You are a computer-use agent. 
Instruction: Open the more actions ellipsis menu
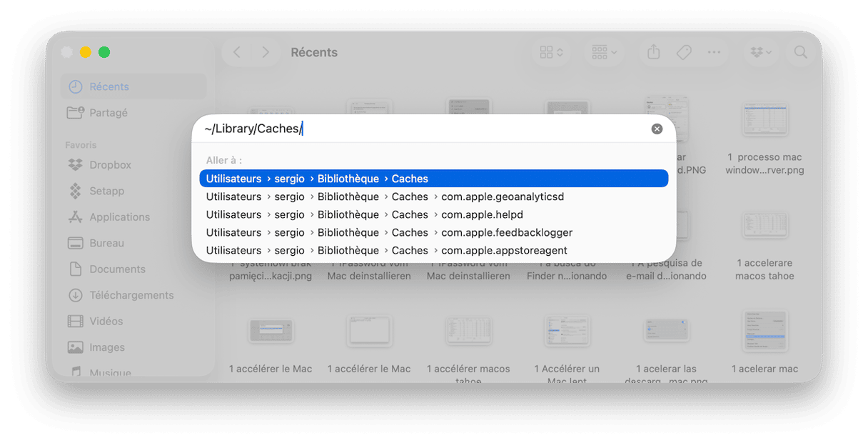click(714, 52)
